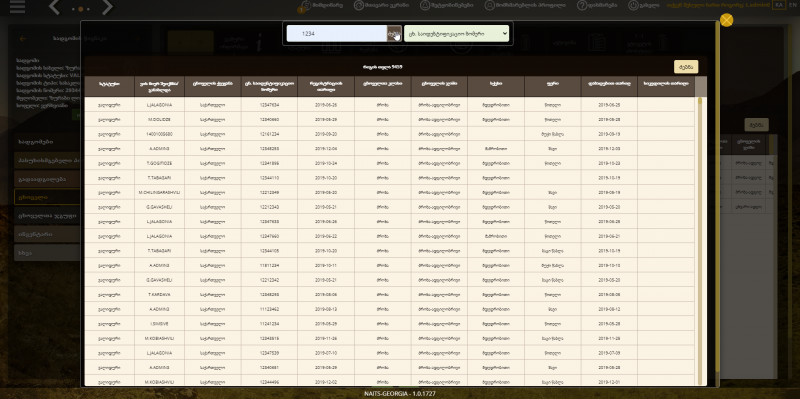Click the back arrow in the left holding panel
This screenshot has width=800, height=399.
click(x=22, y=39)
